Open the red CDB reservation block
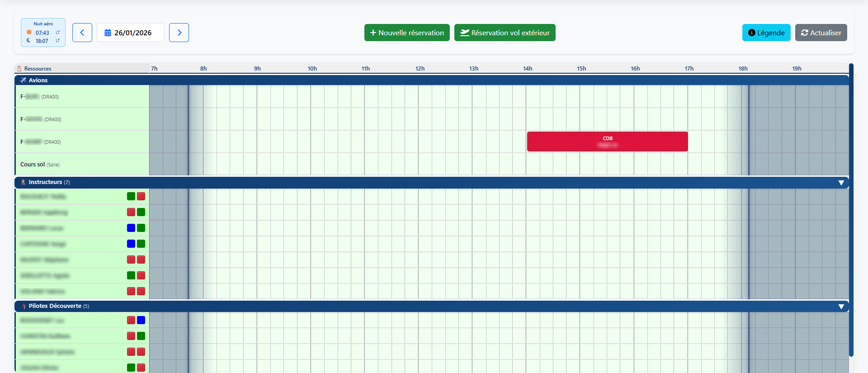Image resolution: width=868 pixels, height=373 pixels. coord(607,142)
